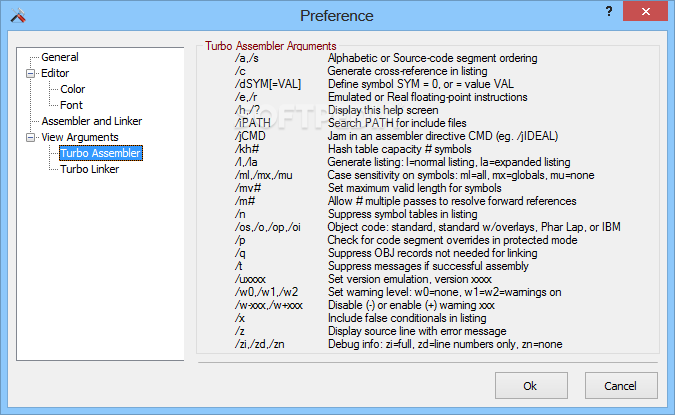
Task: Click 'Jam in an assembler directive' text
Action: point(443,136)
